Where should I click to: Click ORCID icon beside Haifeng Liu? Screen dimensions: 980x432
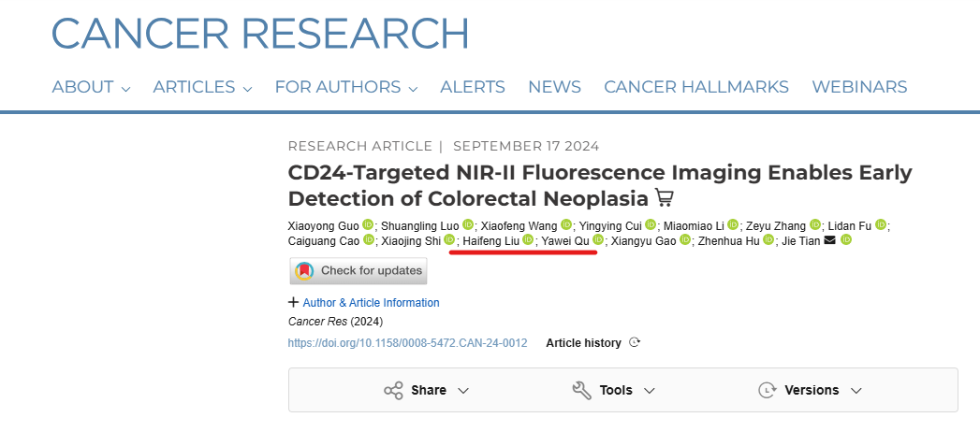pyautogui.click(x=528, y=239)
